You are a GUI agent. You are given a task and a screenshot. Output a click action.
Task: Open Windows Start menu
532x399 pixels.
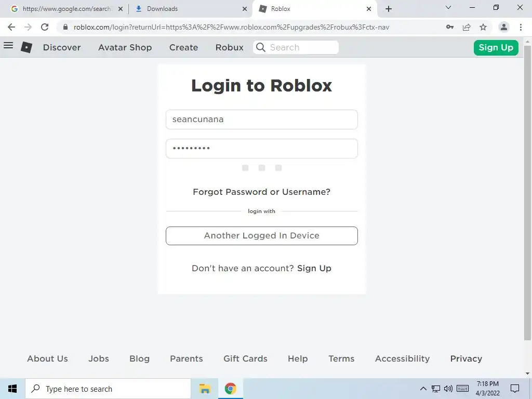click(12, 389)
